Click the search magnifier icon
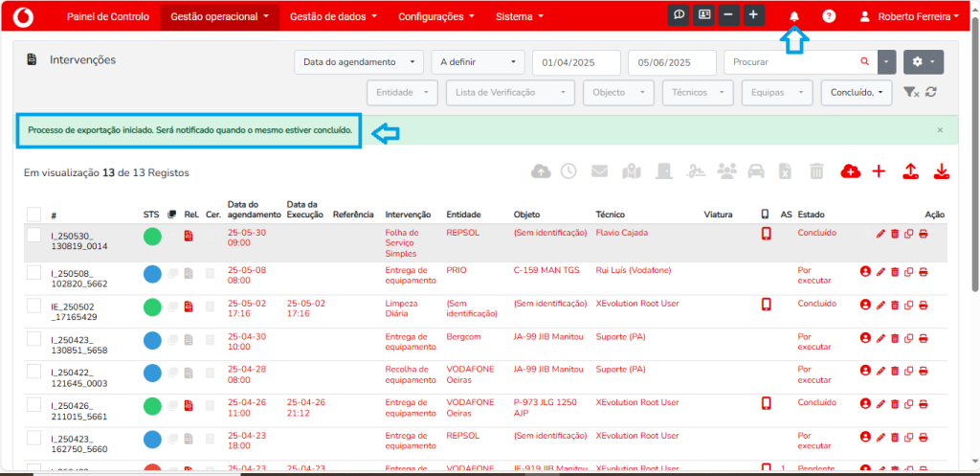Image resolution: width=980 pixels, height=476 pixels. (865, 62)
